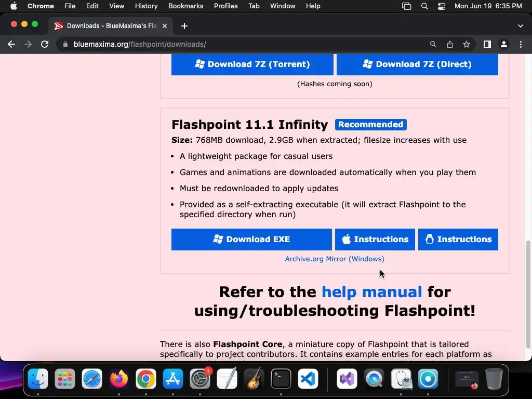Open System Settings from the Dock
Image resolution: width=532 pixels, height=399 pixels.
[200, 379]
